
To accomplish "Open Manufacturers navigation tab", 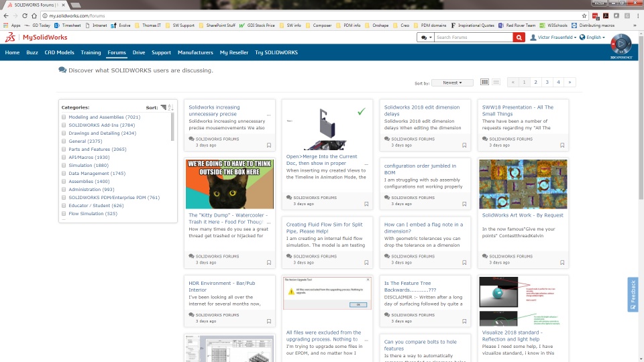I will click(x=195, y=52).
